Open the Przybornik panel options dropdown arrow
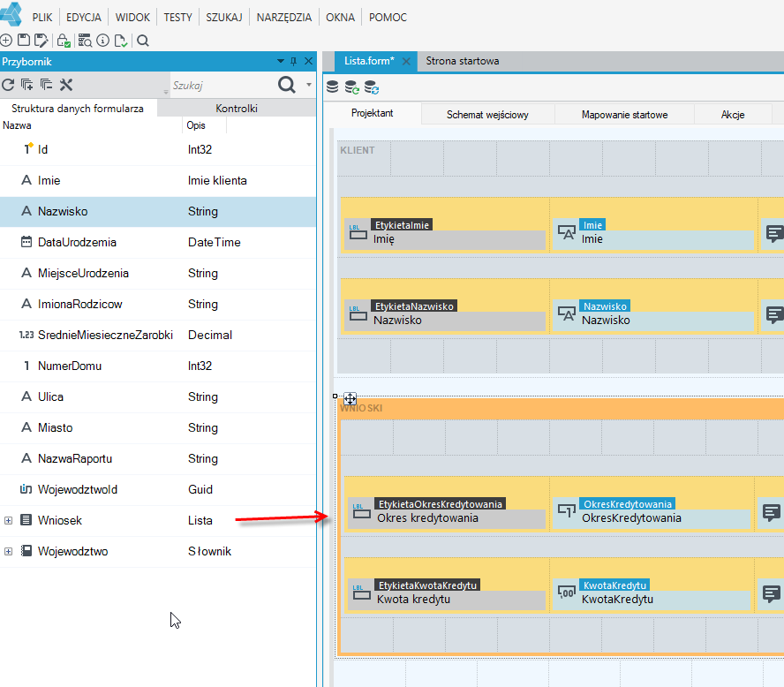 [x=281, y=61]
